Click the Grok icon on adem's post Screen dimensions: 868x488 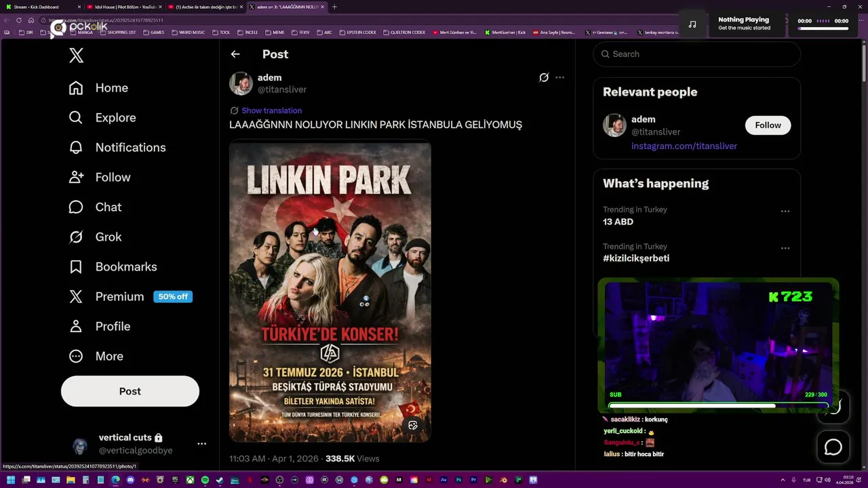pos(544,77)
